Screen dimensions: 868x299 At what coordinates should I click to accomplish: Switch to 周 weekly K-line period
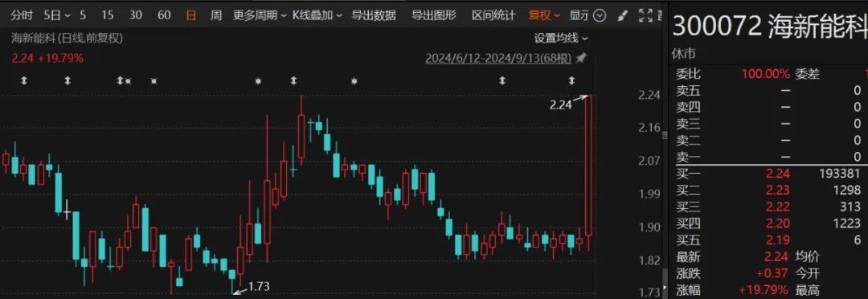tap(216, 15)
